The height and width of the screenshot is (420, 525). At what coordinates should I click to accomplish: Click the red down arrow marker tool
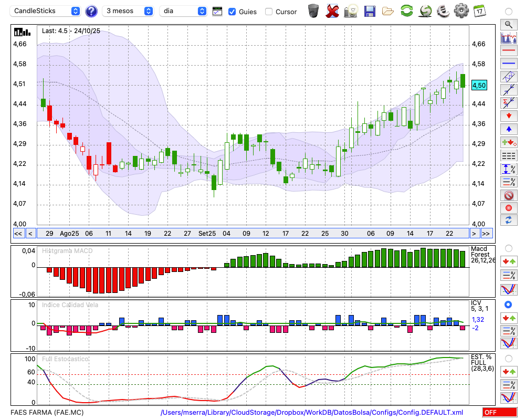coord(509,116)
